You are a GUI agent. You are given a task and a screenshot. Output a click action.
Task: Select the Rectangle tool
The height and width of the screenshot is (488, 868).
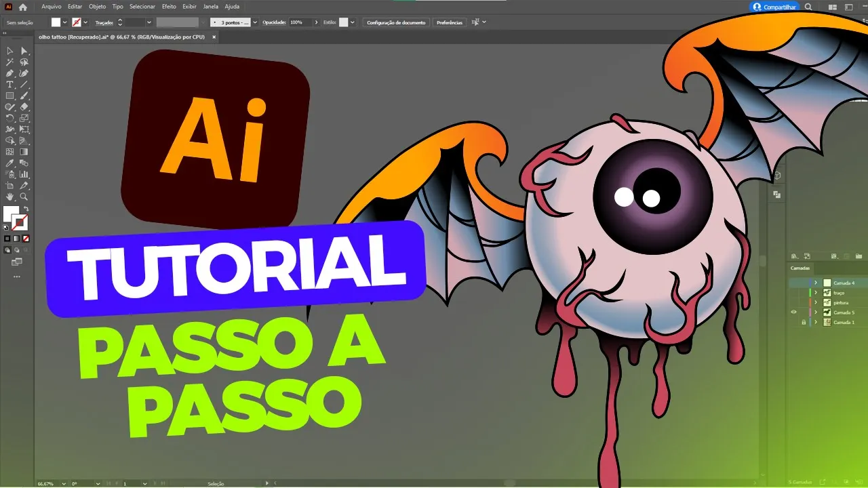click(x=10, y=96)
